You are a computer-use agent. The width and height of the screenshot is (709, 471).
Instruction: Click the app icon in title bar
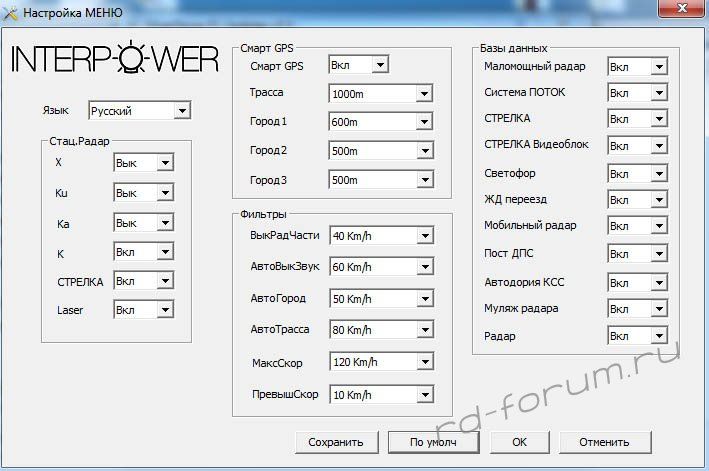pyautogui.click(x=11, y=15)
